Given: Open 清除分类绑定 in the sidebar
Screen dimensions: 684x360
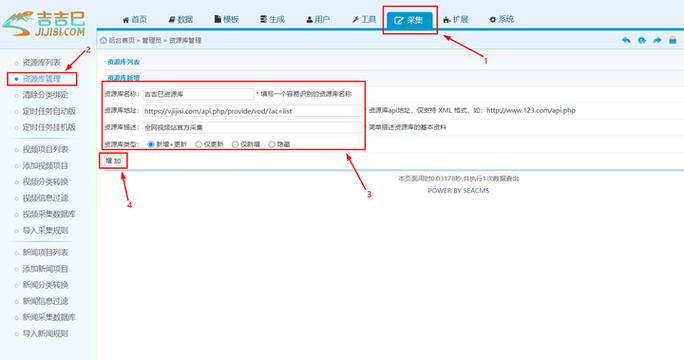Looking at the screenshot, I should coord(45,95).
